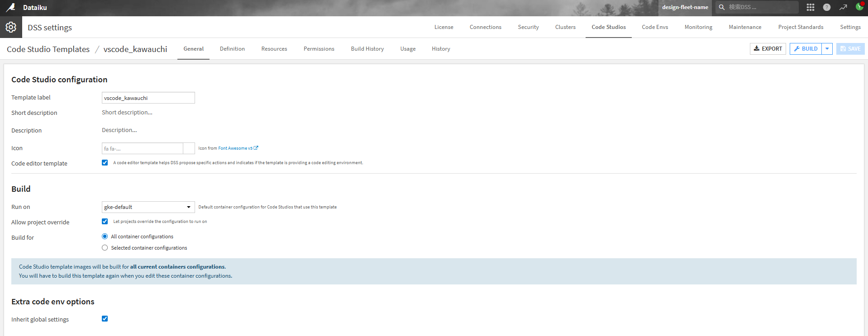Switch to the Definition tab

click(x=232, y=49)
